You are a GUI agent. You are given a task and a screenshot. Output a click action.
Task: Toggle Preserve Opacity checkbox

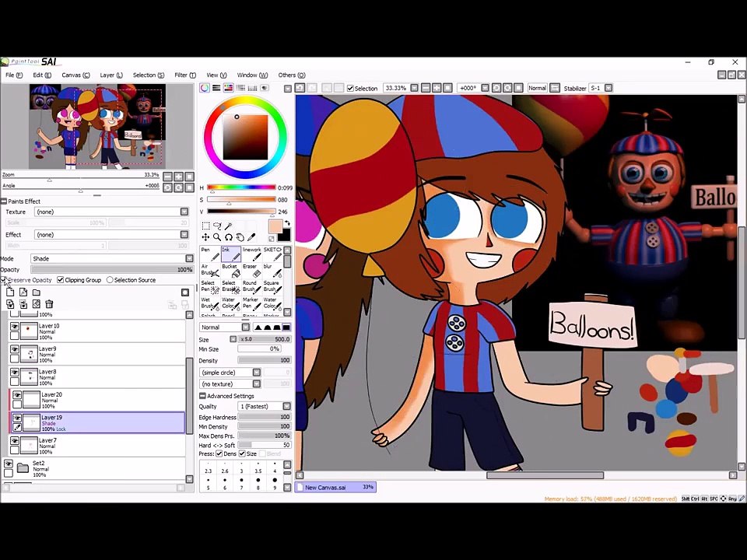point(4,280)
